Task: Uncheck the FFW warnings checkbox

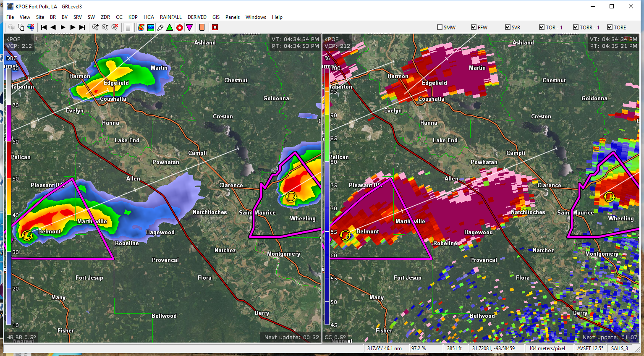Action: tap(474, 27)
